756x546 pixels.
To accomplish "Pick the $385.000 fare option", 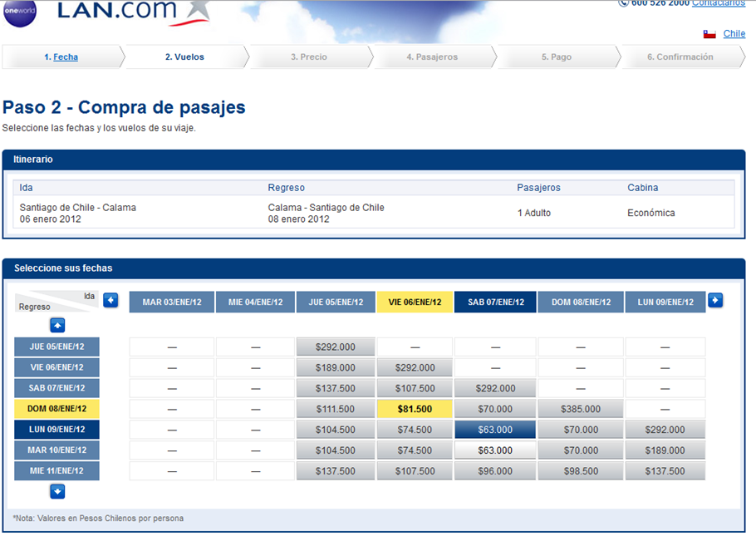I will [x=580, y=409].
